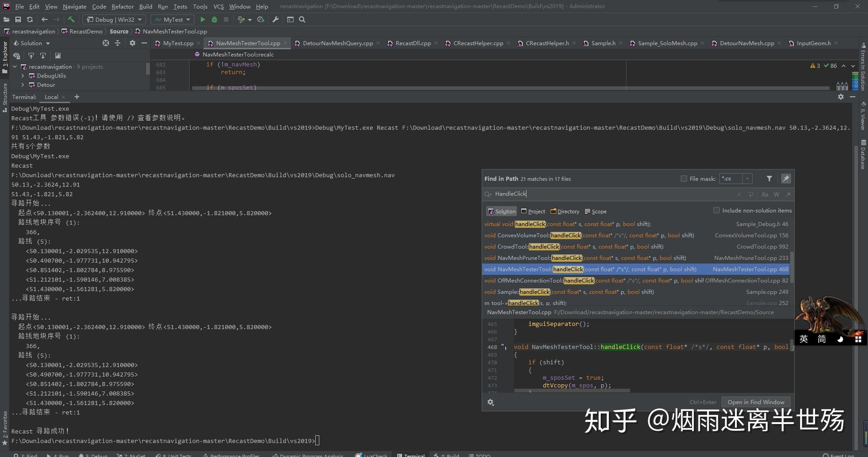Screen dimensions: 868x457
Task: Click the Search Everywhere magnifier icon
Action: [302, 19]
